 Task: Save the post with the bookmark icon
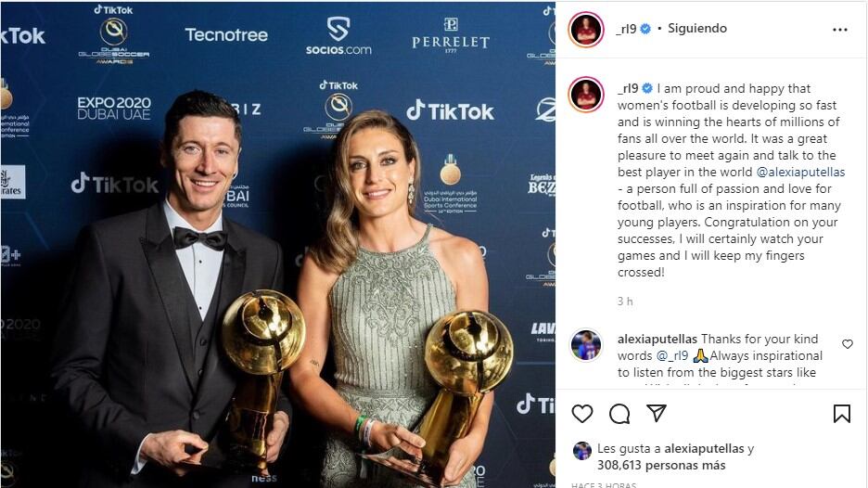click(841, 413)
